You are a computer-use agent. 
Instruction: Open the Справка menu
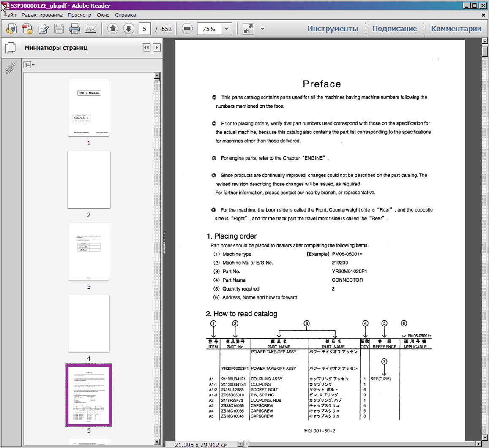click(x=126, y=15)
